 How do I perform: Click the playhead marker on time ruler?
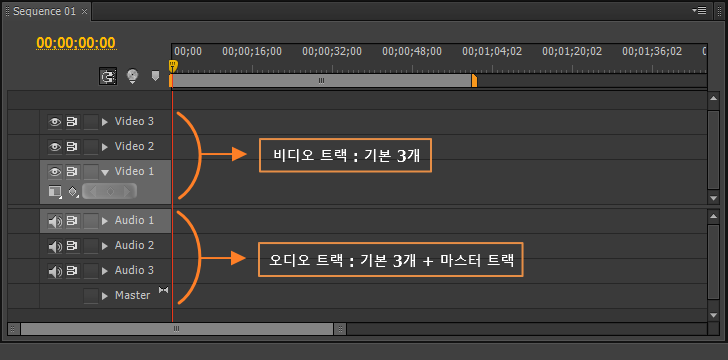pos(172,65)
